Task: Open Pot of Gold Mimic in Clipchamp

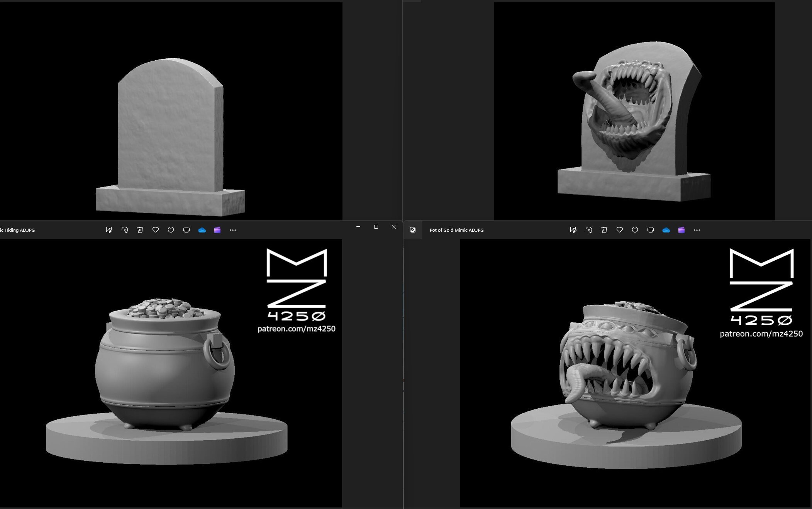Action: pyautogui.click(x=681, y=230)
